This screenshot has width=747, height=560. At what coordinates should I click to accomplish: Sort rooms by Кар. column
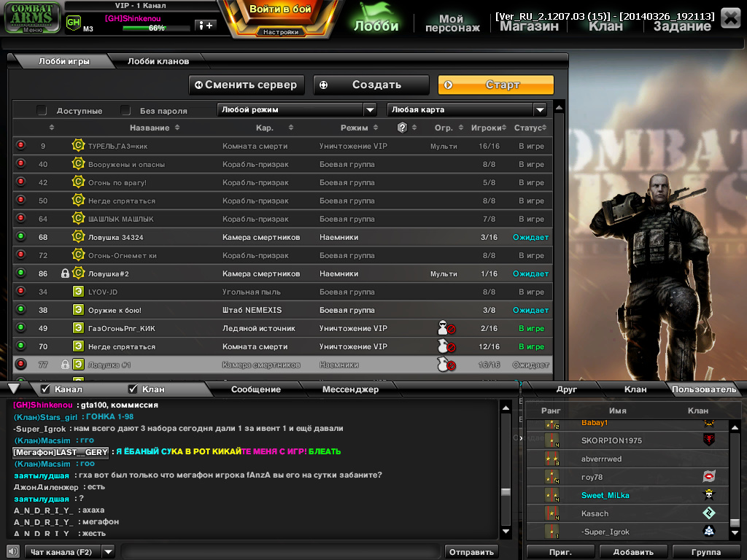[274, 128]
